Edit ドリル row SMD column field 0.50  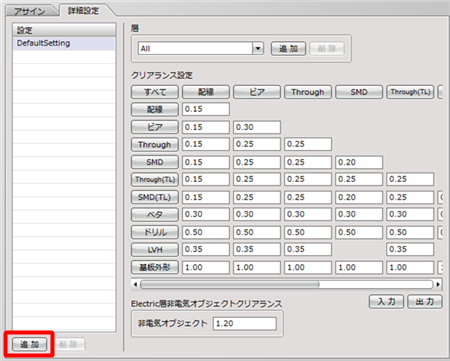(359, 232)
